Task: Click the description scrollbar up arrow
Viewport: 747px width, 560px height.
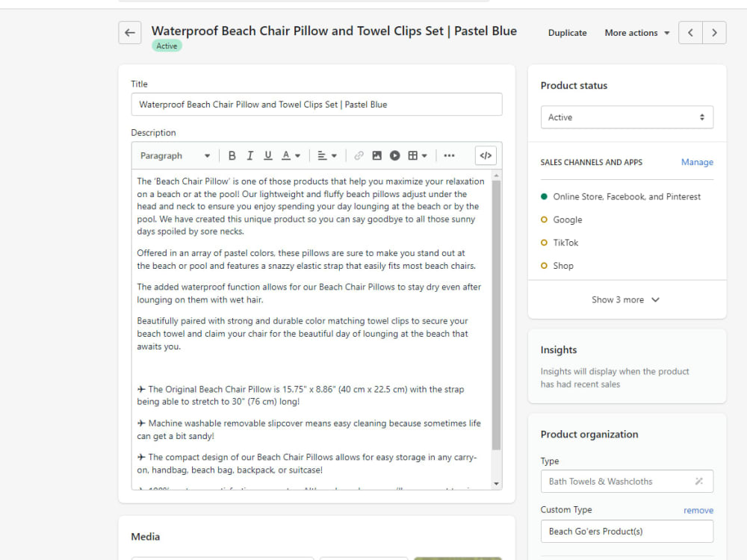Action: pyautogui.click(x=497, y=175)
